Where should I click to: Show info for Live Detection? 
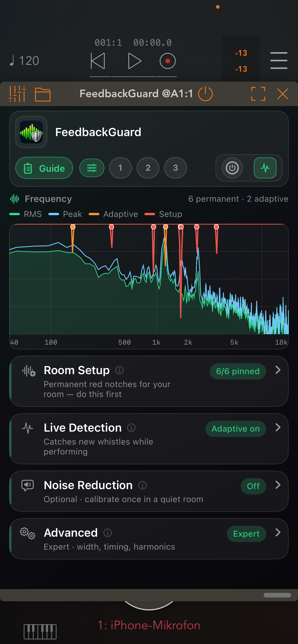tap(131, 428)
